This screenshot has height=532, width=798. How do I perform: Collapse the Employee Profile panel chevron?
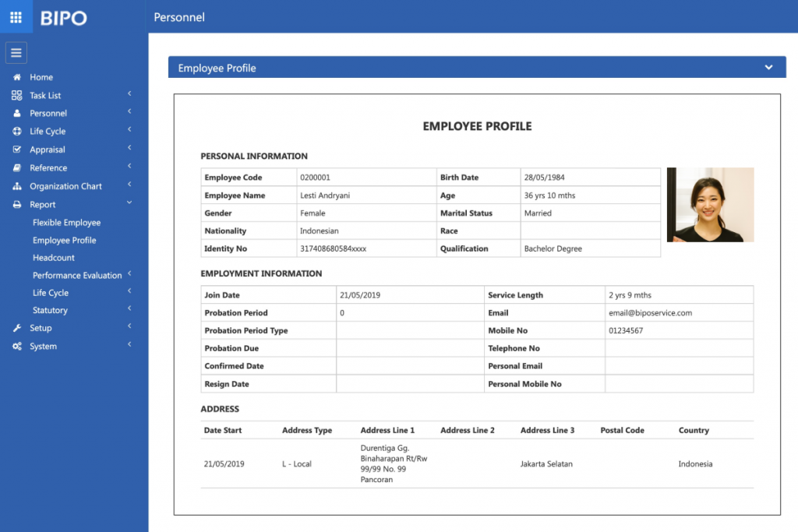pyautogui.click(x=768, y=68)
